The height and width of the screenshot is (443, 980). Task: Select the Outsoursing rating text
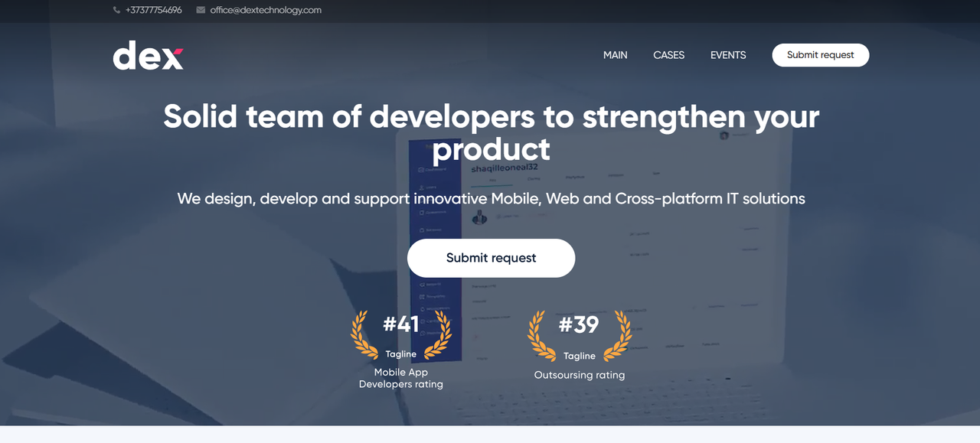580,375
